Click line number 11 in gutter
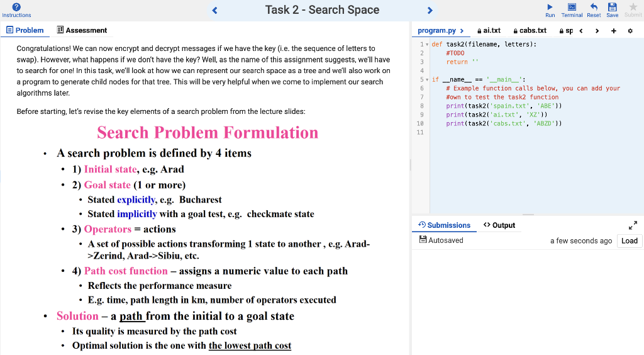This screenshot has width=644, height=355. (419, 132)
